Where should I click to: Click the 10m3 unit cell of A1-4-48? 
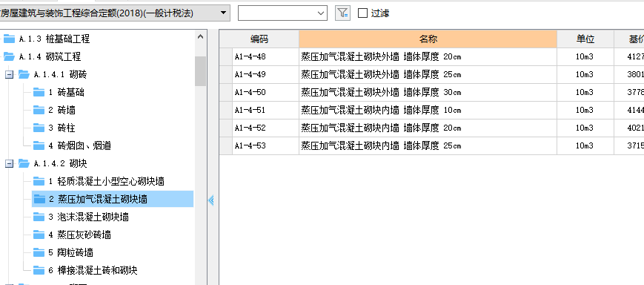[585, 56]
